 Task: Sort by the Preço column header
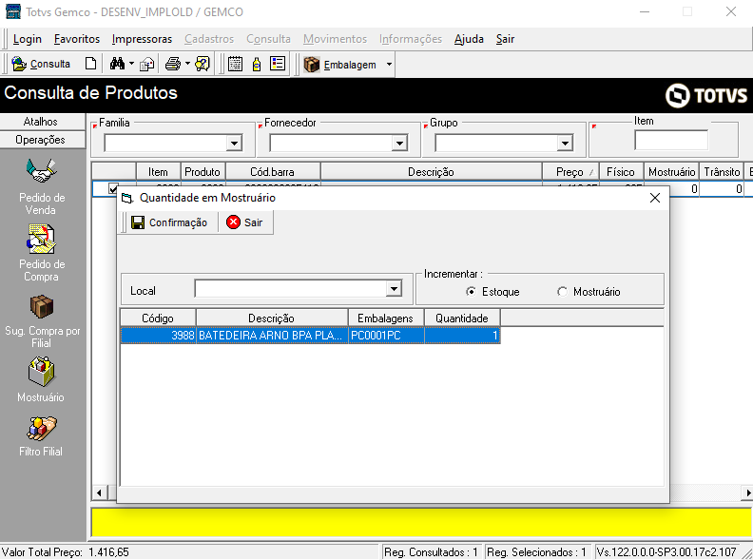coord(570,172)
